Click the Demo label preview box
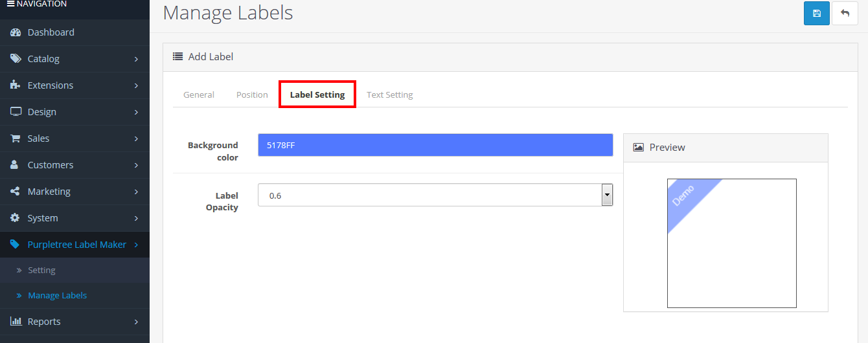868x343 pixels. click(732, 243)
